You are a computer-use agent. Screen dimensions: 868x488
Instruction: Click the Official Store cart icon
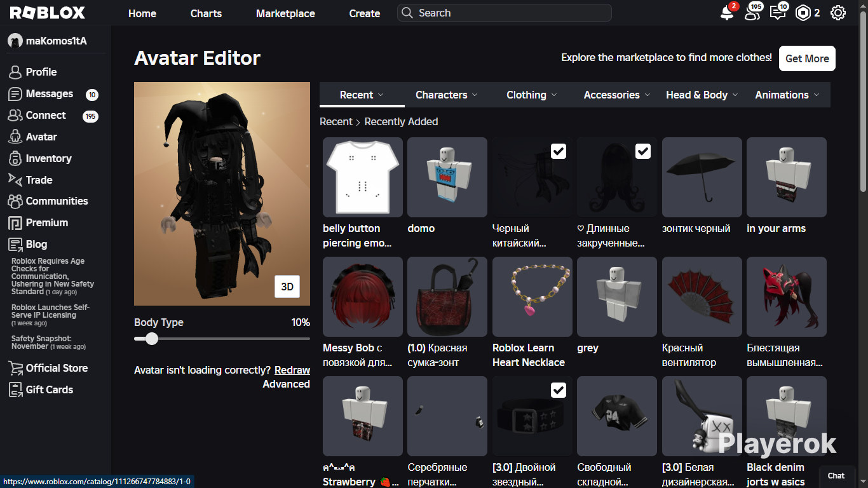15,369
